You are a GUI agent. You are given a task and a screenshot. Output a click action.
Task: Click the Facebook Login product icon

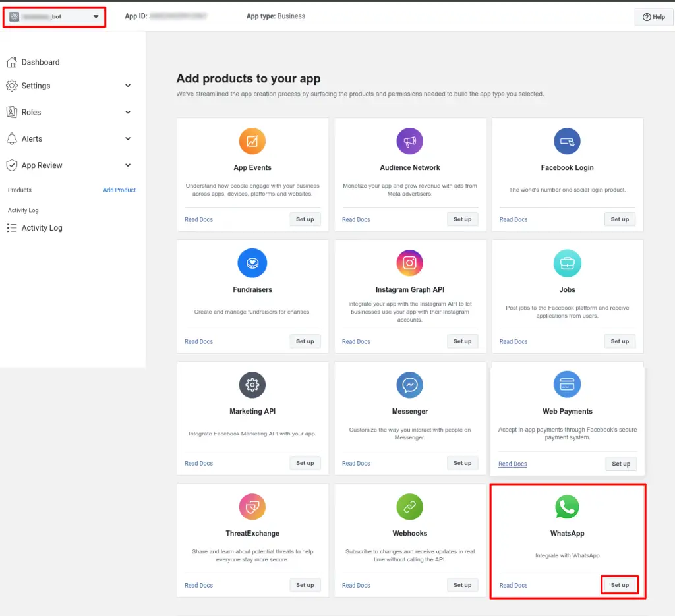coord(567,141)
